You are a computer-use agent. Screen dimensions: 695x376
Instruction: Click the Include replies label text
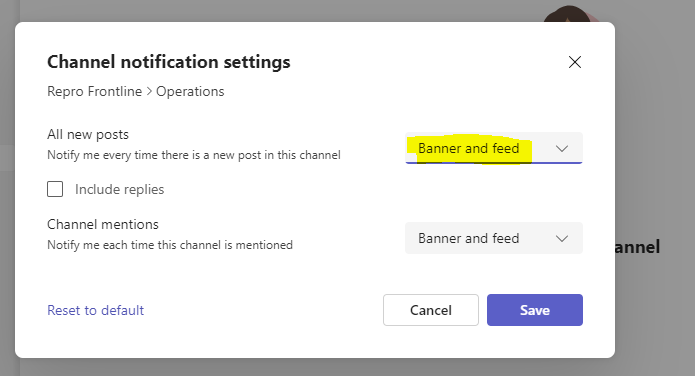click(120, 189)
